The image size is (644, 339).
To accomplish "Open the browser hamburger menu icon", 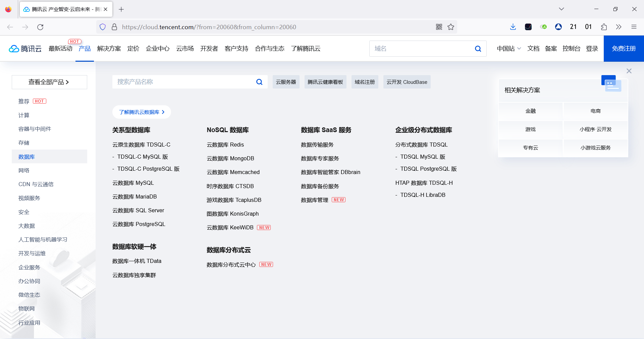I will [634, 27].
